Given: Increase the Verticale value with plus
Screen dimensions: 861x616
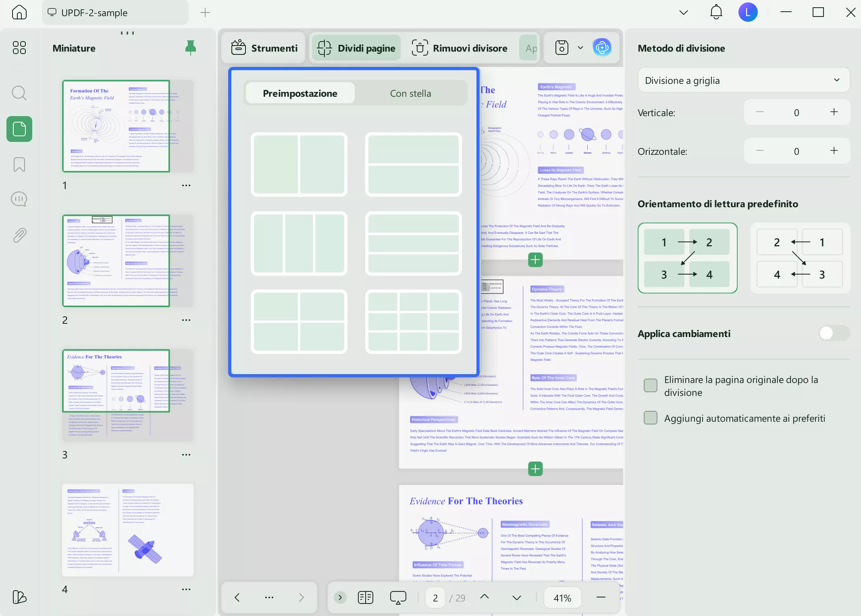Looking at the screenshot, I should pyautogui.click(x=834, y=112).
